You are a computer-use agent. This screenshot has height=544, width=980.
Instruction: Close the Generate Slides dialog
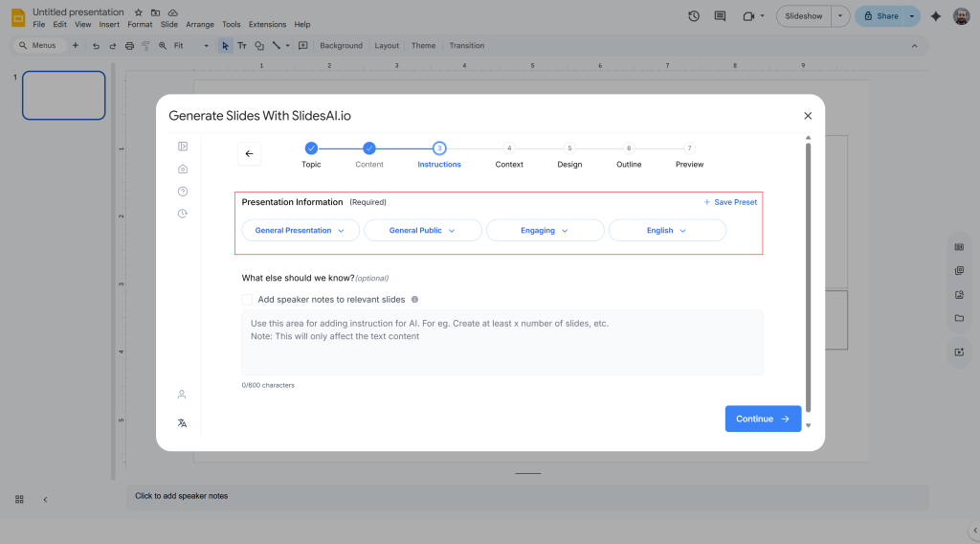tap(808, 116)
